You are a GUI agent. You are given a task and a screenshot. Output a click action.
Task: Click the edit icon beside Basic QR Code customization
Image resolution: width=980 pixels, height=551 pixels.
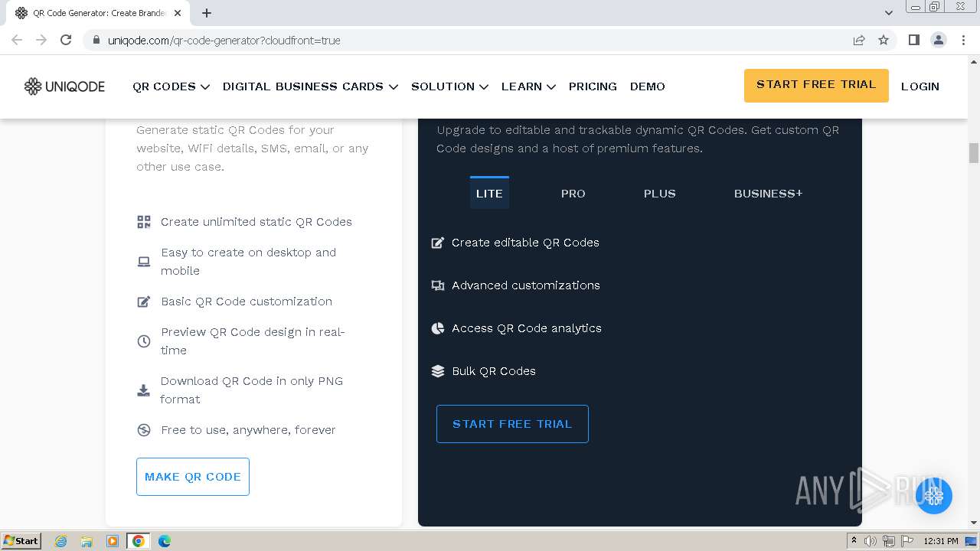pyautogui.click(x=144, y=302)
